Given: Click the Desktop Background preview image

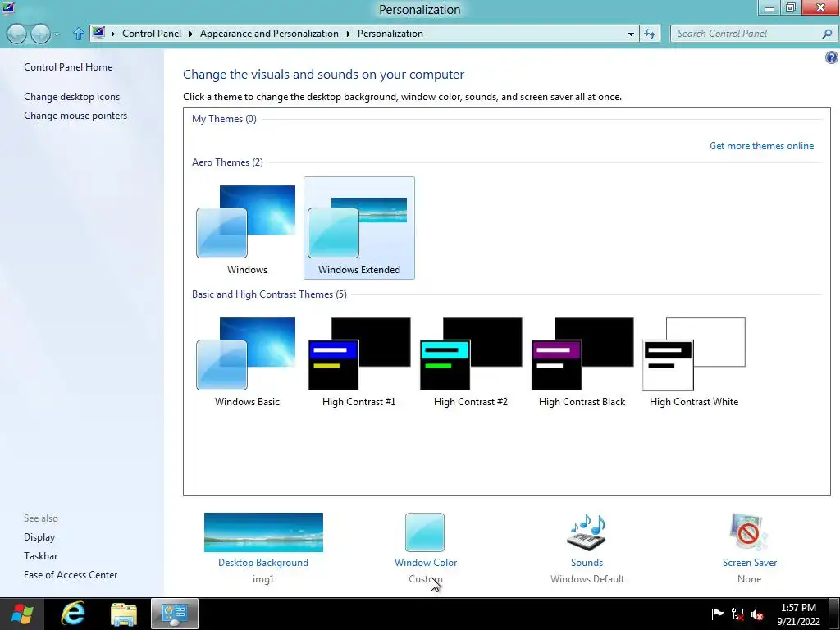Looking at the screenshot, I should [263, 532].
